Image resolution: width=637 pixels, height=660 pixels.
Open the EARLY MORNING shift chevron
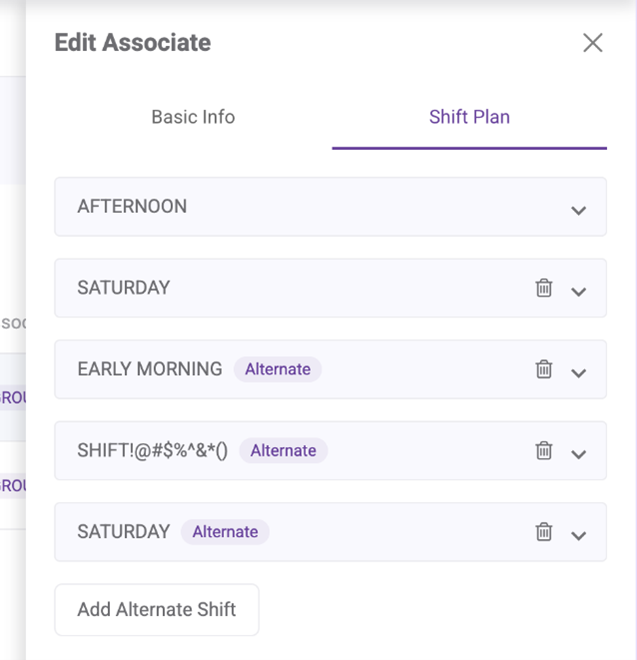(x=578, y=372)
